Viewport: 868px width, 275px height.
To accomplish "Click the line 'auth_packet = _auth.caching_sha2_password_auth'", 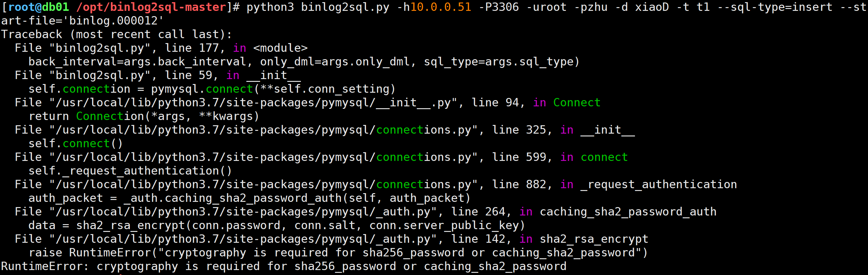I will 249,198.
